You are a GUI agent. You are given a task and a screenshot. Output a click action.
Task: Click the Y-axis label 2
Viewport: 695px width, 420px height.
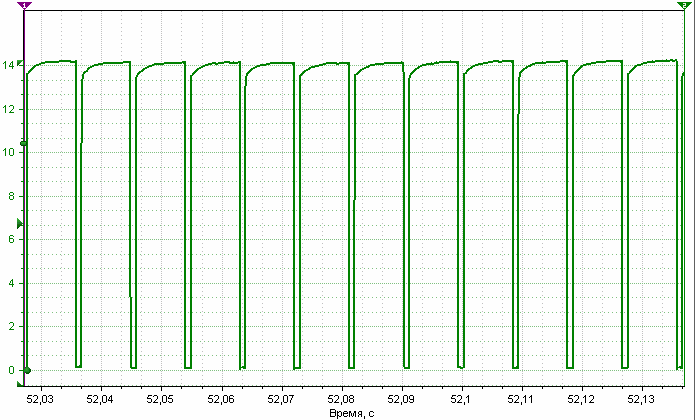(x=12, y=327)
